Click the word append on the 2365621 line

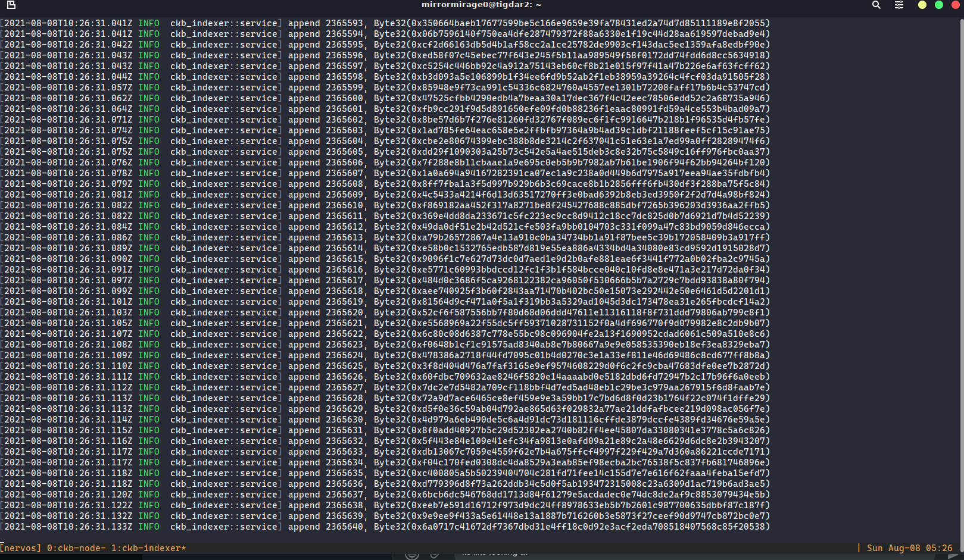[304, 323]
